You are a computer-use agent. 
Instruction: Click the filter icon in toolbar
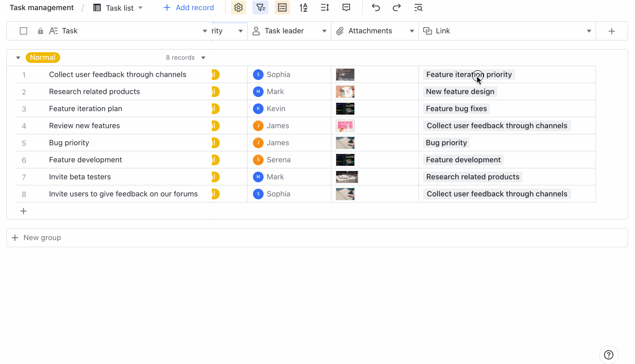pyautogui.click(x=260, y=7)
